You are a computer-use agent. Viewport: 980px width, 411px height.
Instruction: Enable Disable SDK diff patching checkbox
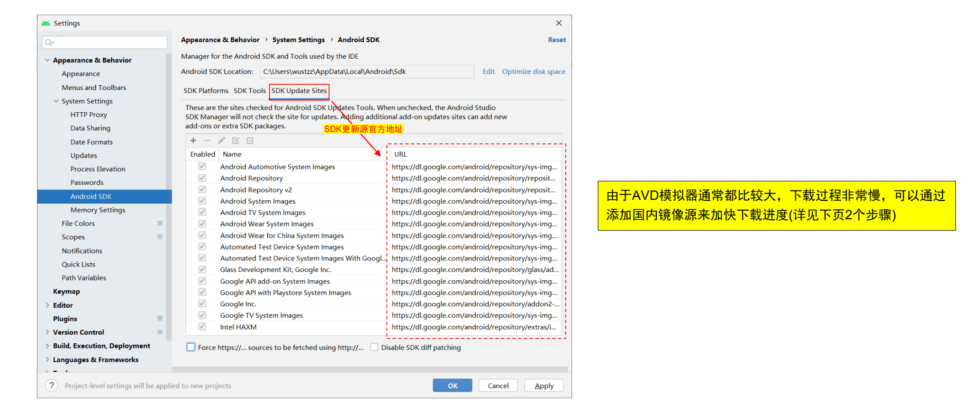pos(374,347)
